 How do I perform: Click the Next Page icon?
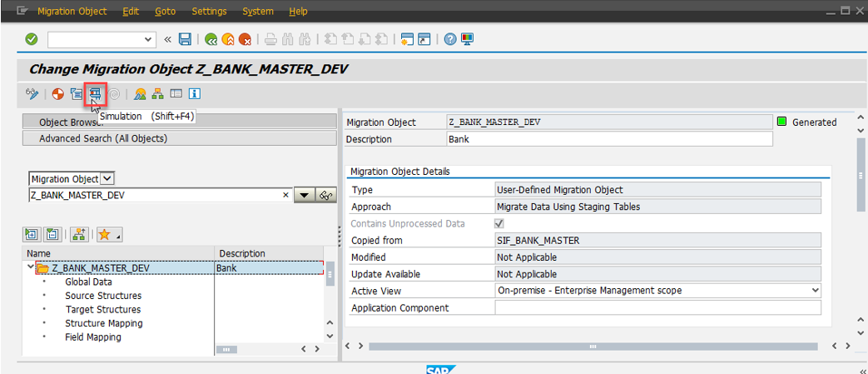tap(365, 39)
